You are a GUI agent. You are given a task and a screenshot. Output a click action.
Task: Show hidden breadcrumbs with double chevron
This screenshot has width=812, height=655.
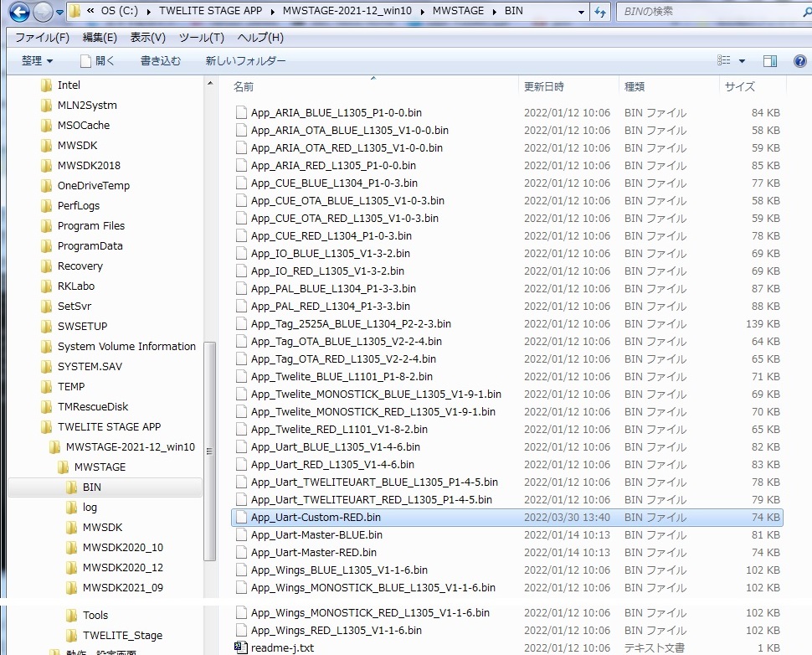90,11
